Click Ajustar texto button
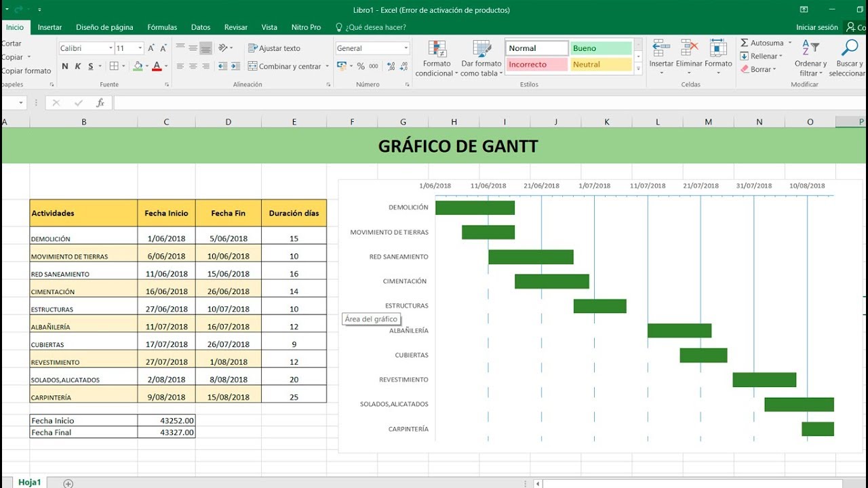Screen dimensions: 868x488 (x=275, y=48)
